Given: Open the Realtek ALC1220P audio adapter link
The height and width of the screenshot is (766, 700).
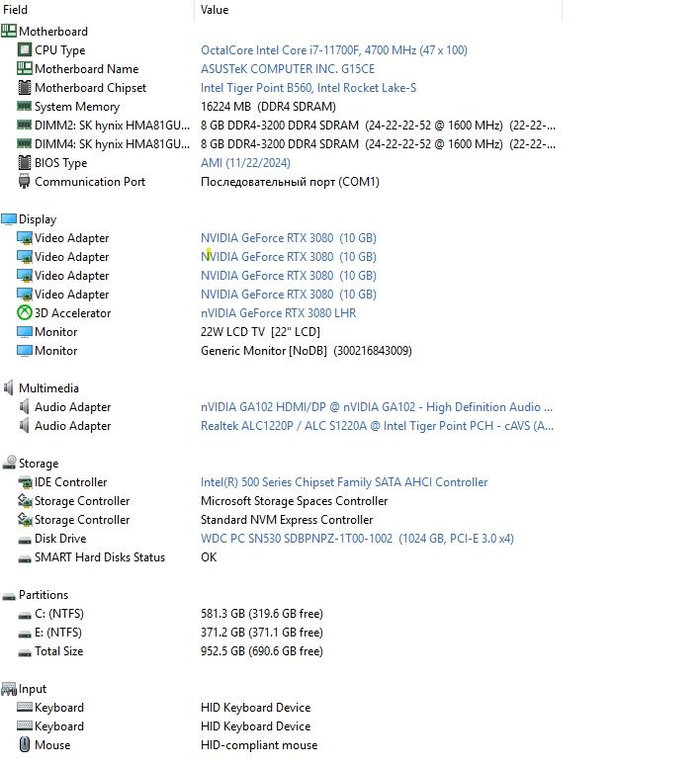Looking at the screenshot, I should pos(377,426).
